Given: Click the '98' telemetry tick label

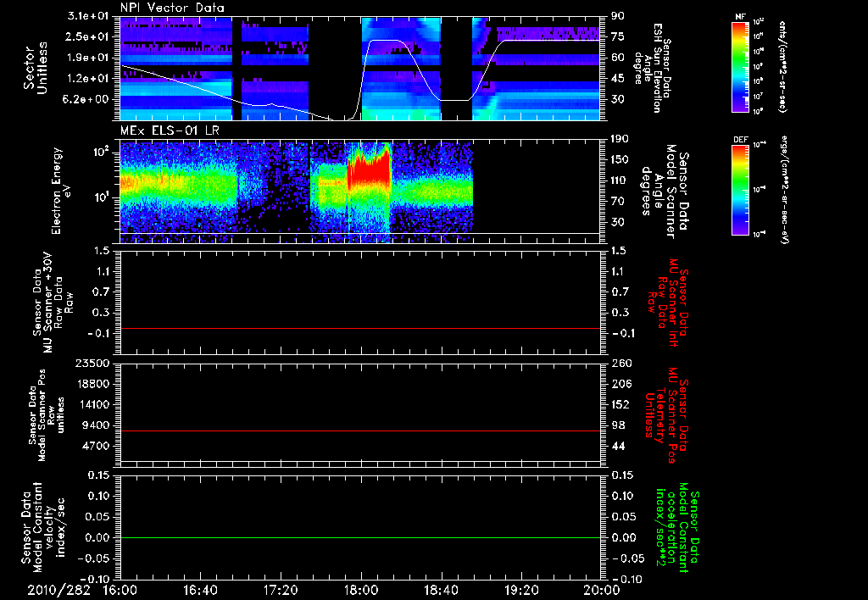Looking at the screenshot, I should coord(618,425).
